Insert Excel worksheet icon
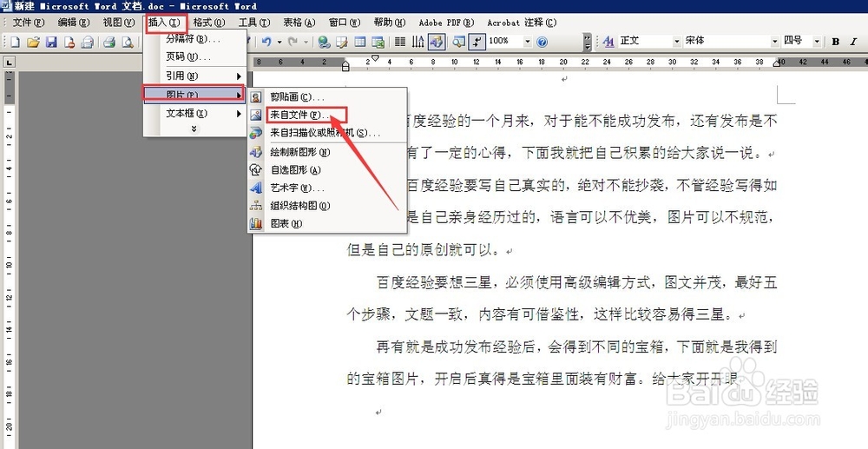 click(x=378, y=42)
